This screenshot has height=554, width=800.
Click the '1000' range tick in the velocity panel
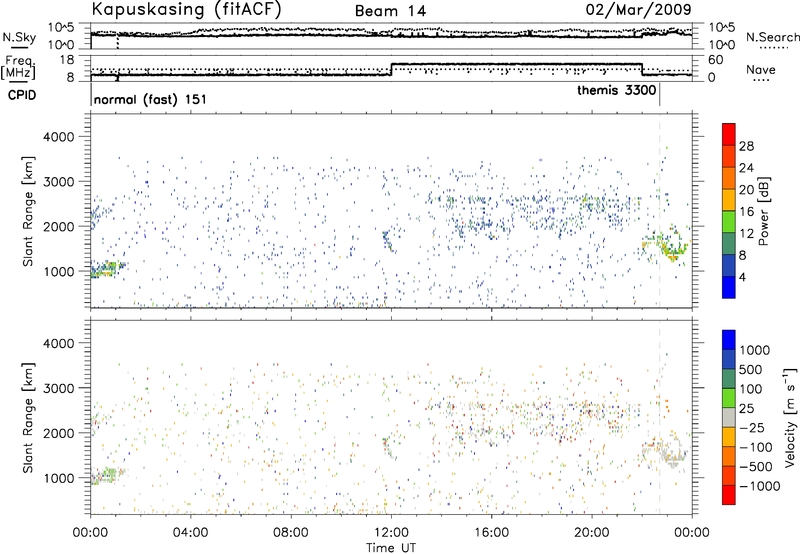58,478
